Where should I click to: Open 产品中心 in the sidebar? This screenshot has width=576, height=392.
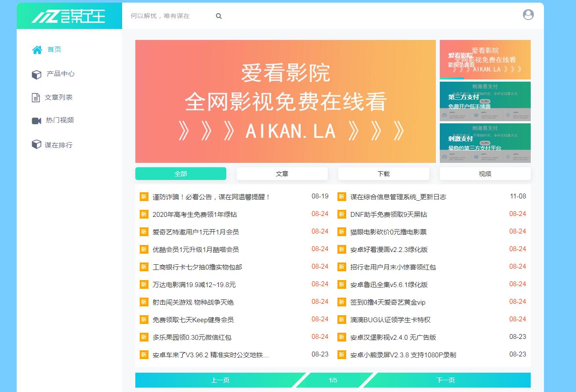(61, 74)
